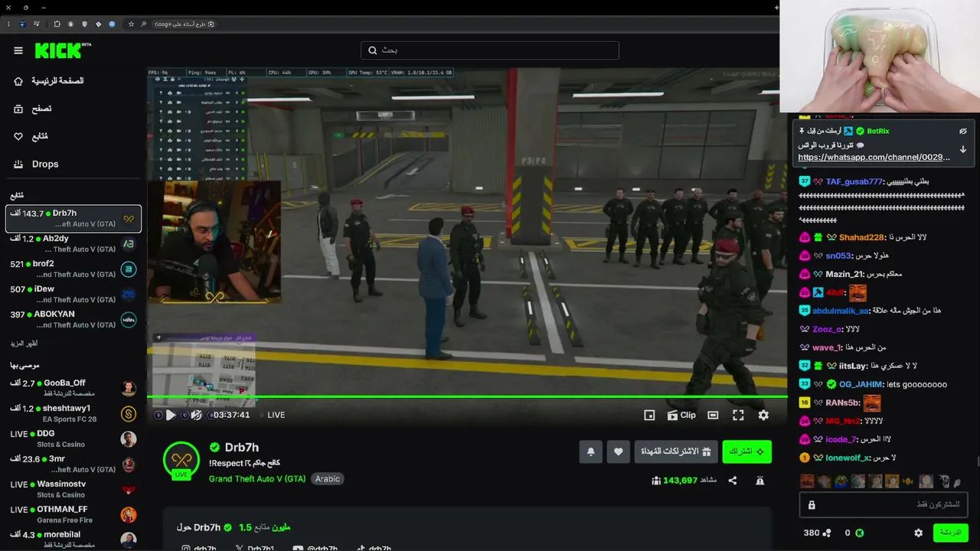Select Drb7h channel in followed list
The image size is (980, 551).
pos(73,218)
